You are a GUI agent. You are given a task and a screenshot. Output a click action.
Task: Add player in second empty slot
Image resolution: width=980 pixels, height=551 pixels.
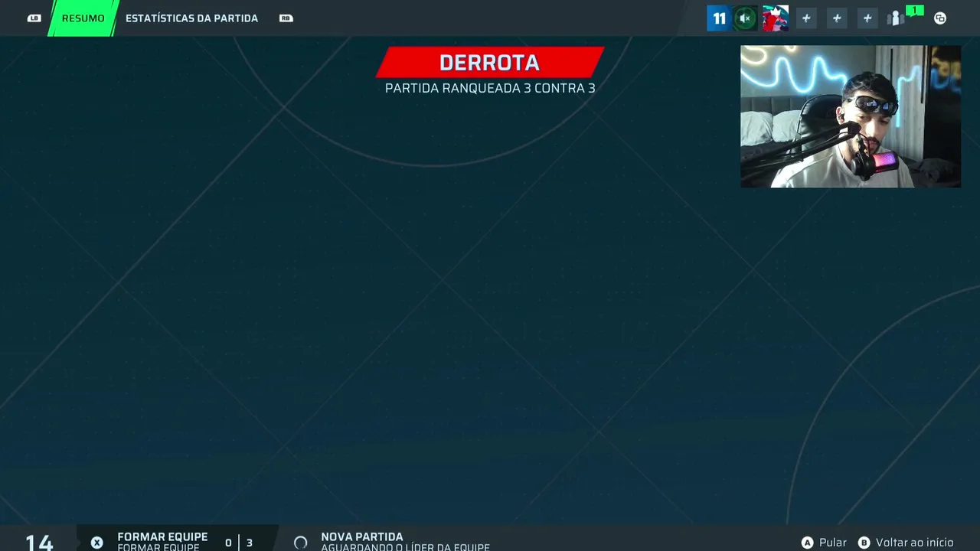pos(837,18)
